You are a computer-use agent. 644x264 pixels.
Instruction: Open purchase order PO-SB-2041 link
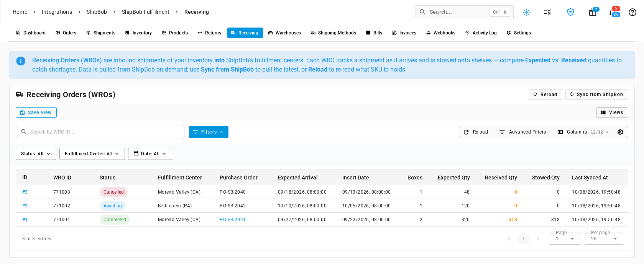tap(233, 220)
